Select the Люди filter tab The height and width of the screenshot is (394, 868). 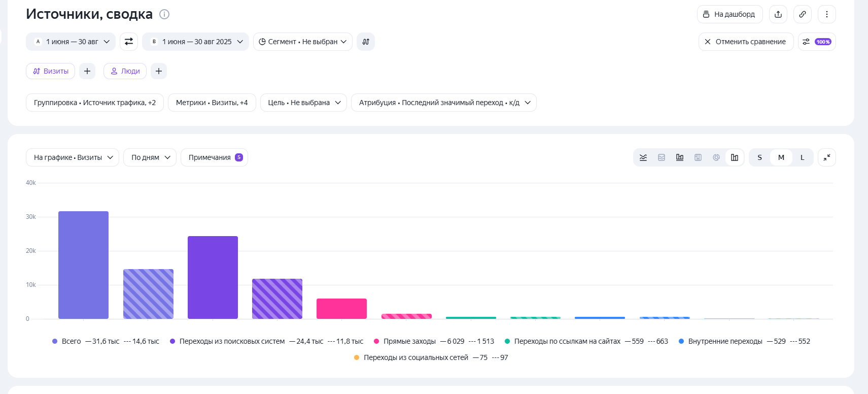tap(125, 71)
